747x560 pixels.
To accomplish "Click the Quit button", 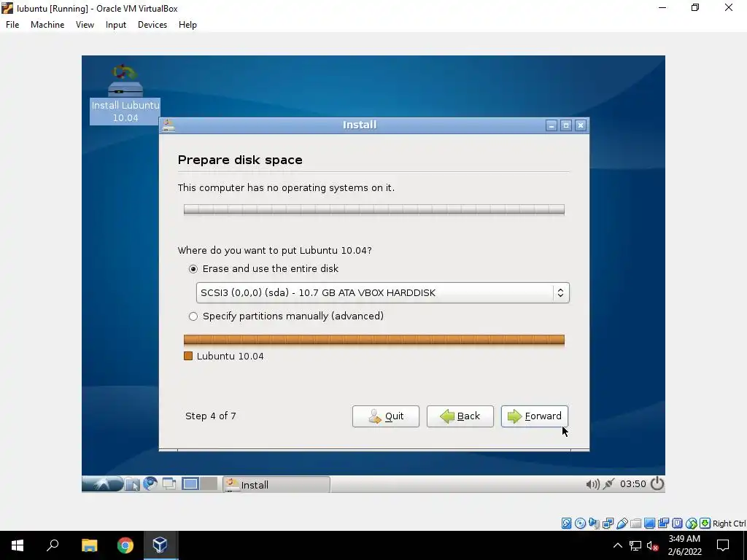I will point(386,416).
